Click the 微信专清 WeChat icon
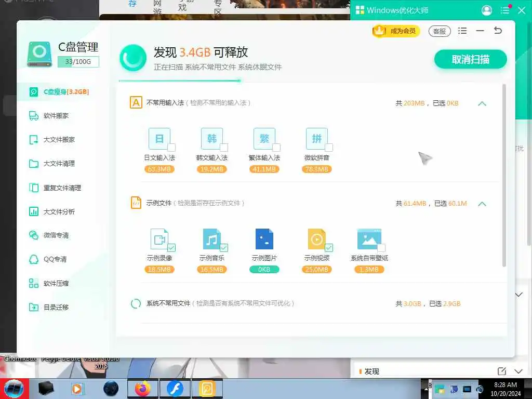Viewport: 532px width, 399px height. coord(34,235)
